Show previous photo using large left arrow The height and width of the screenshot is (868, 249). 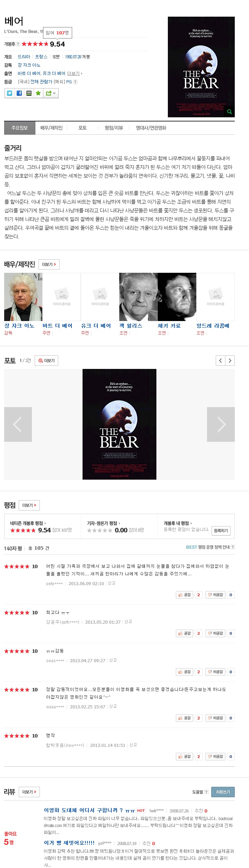[18, 424]
